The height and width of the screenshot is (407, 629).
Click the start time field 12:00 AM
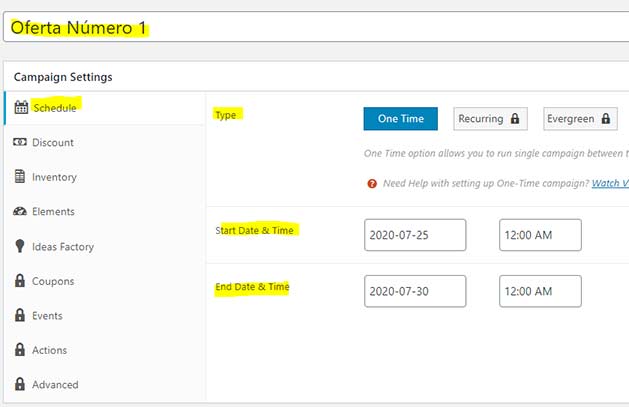[x=540, y=235]
